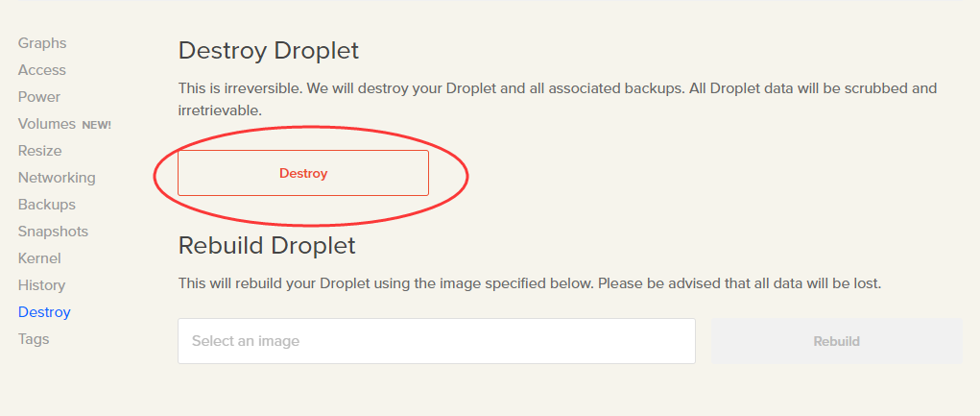Open the Power options in sidebar
This screenshot has width=980, height=416.
point(39,97)
